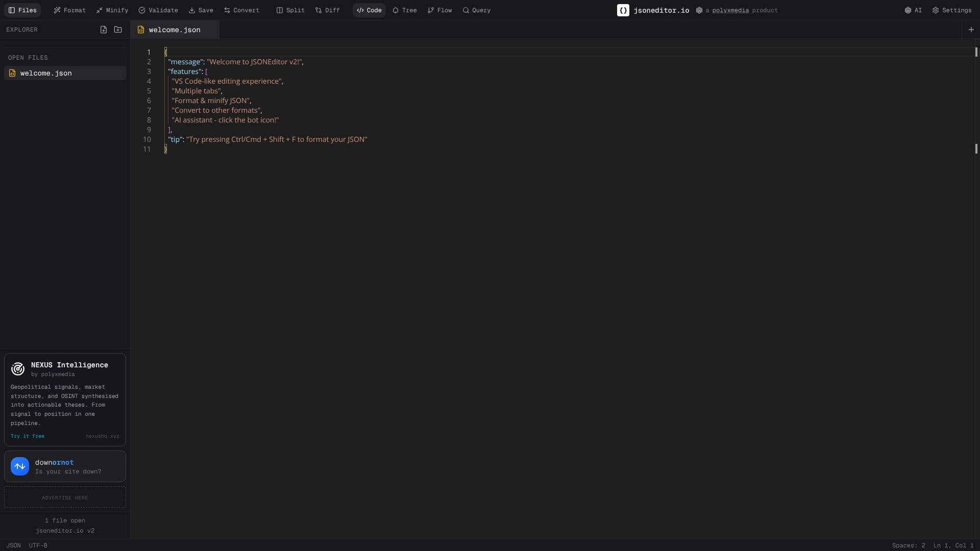Open the AI assistant
Image resolution: width=980 pixels, height=551 pixels.
coord(913,10)
